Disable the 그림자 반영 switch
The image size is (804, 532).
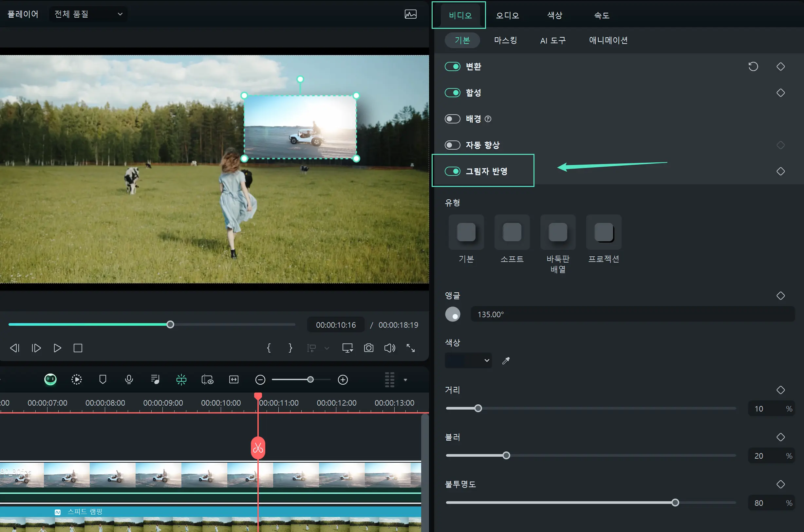[x=452, y=171]
